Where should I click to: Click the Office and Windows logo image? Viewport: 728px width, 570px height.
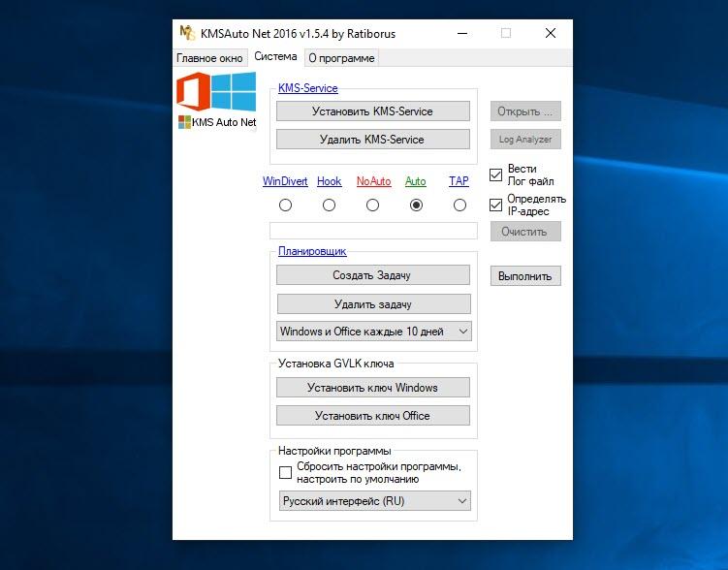click(216, 91)
